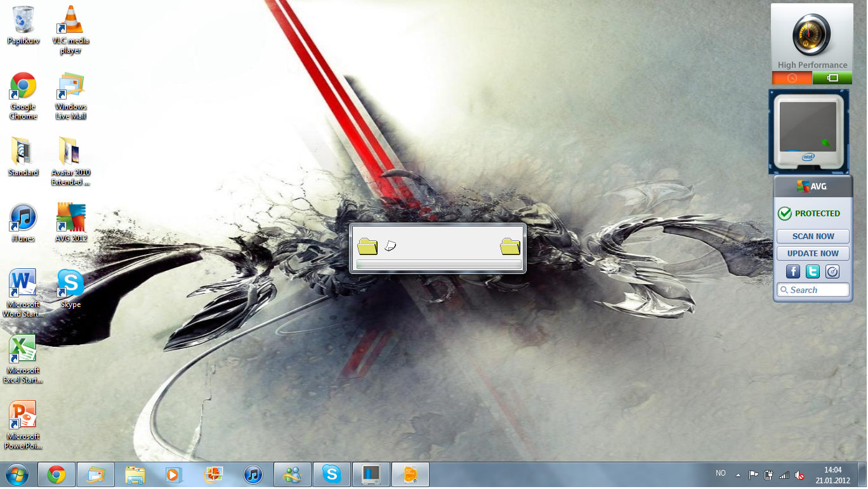The image size is (868, 489).
Task: Click the source folder icon in copy dialog
Action: pos(367,245)
